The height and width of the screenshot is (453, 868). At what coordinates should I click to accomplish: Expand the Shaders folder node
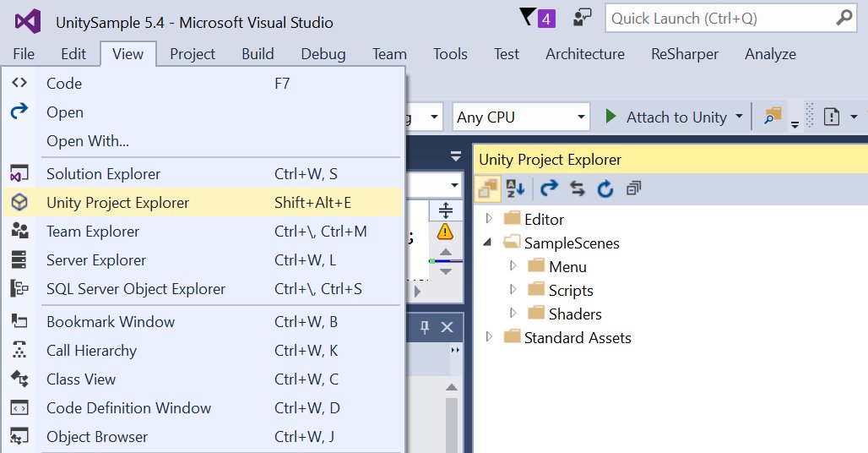(513, 314)
